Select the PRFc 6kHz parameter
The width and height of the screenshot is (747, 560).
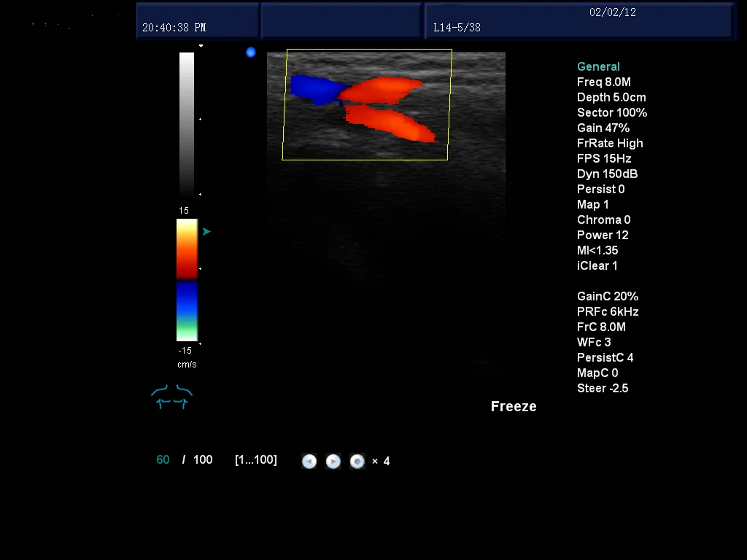608,311
